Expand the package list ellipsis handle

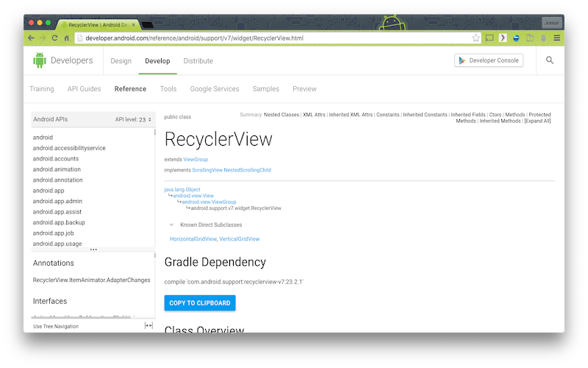coord(93,250)
